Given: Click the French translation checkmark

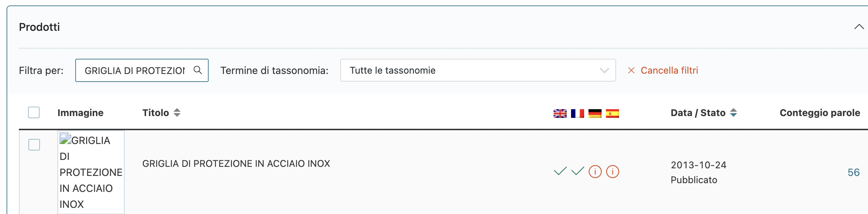Looking at the screenshot, I should pos(578,171).
